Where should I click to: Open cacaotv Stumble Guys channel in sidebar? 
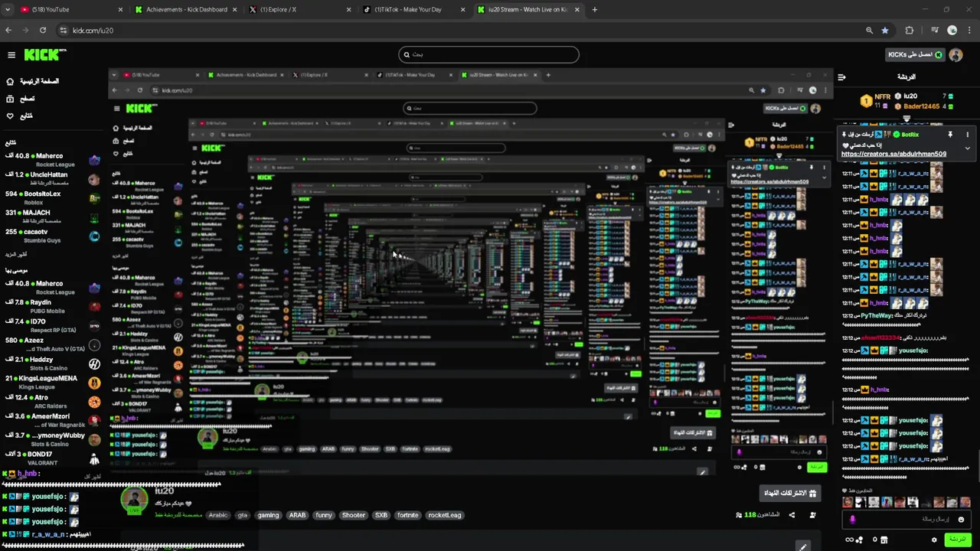tap(52, 235)
